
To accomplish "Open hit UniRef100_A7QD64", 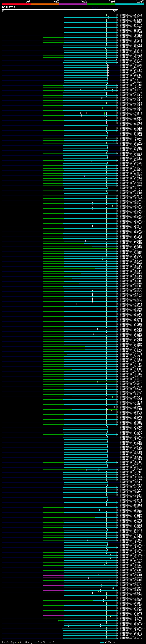I will 131,32.
